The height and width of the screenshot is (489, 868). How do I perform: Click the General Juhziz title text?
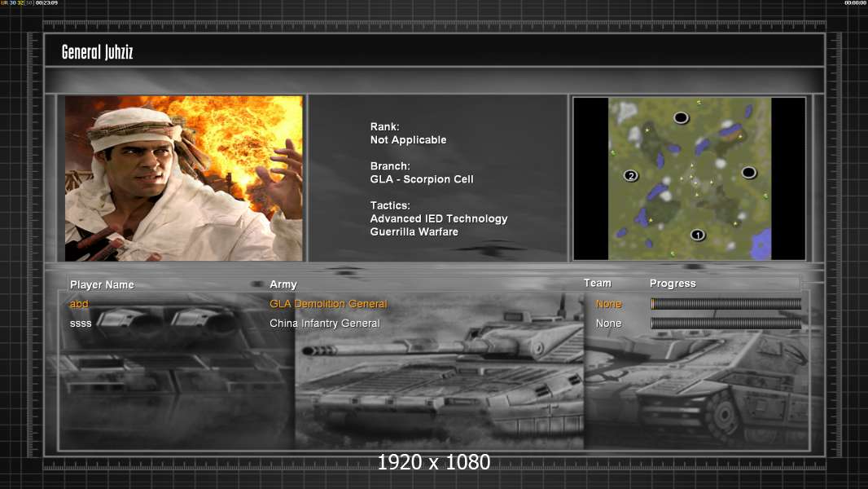[x=98, y=52]
